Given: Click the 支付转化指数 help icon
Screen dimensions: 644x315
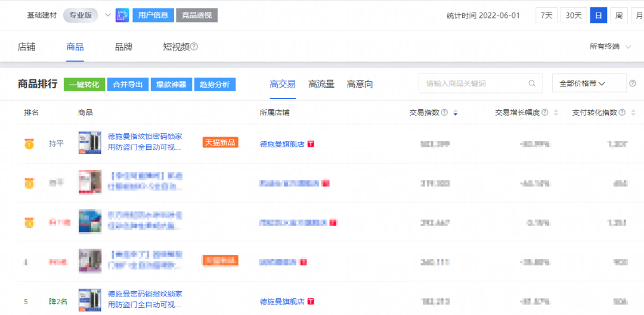Looking at the screenshot, I should (623, 113).
